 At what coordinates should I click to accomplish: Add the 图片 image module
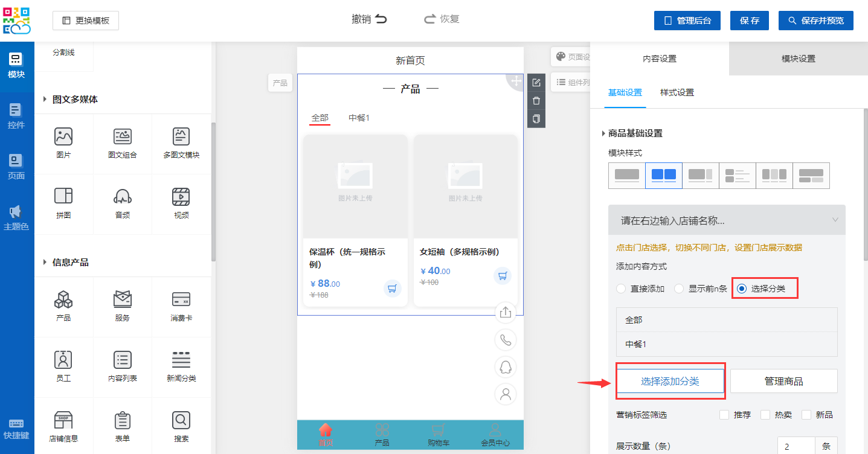tap(63, 143)
